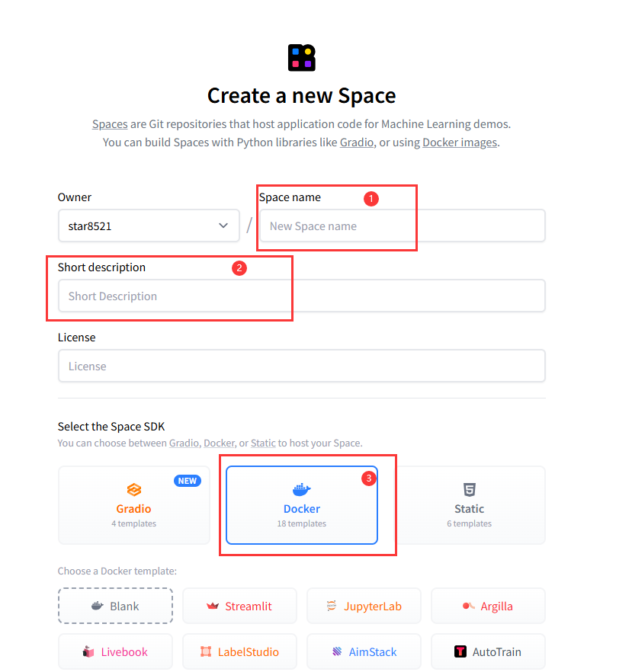This screenshot has width=632, height=672.
Task: Select the Gradio SDK card
Action: coord(134,505)
